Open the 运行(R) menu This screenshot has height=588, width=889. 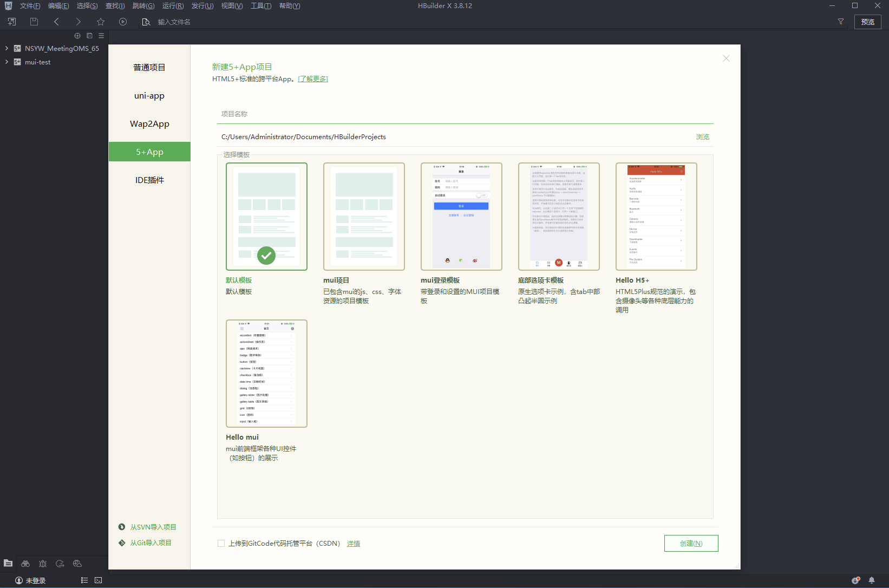(x=173, y=6)
